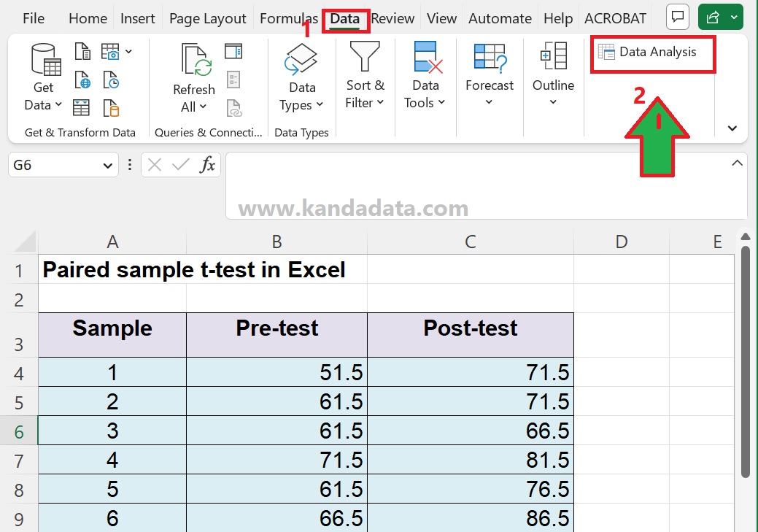Screen dimensions: 758x532
Task: Open the Comments pane icon
Action: tap(678, 18)
